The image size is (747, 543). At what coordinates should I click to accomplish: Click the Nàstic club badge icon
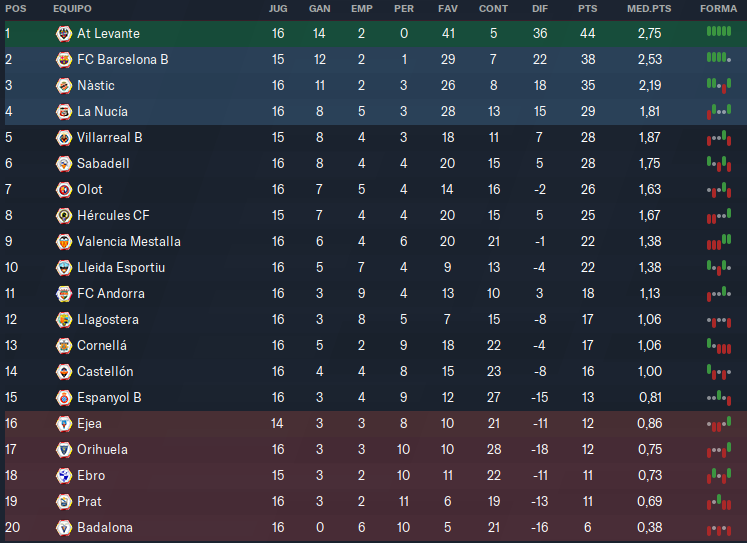(64, 86)
